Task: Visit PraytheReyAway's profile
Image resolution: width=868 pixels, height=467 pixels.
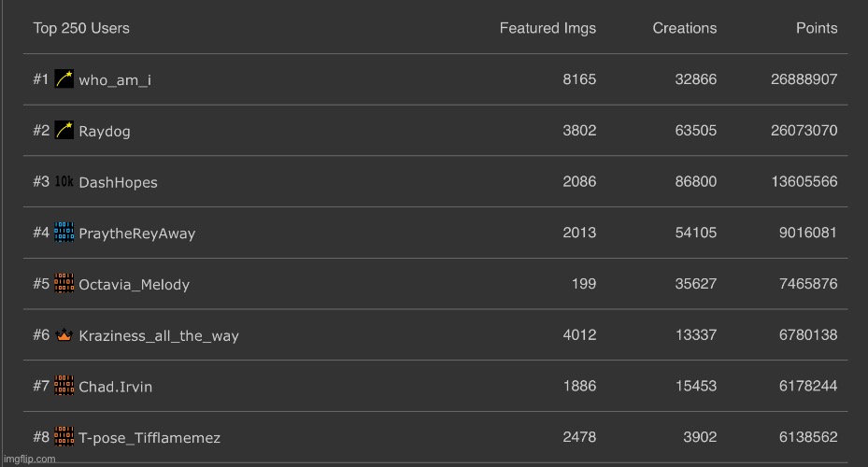Action: click(x=137, y=233)
